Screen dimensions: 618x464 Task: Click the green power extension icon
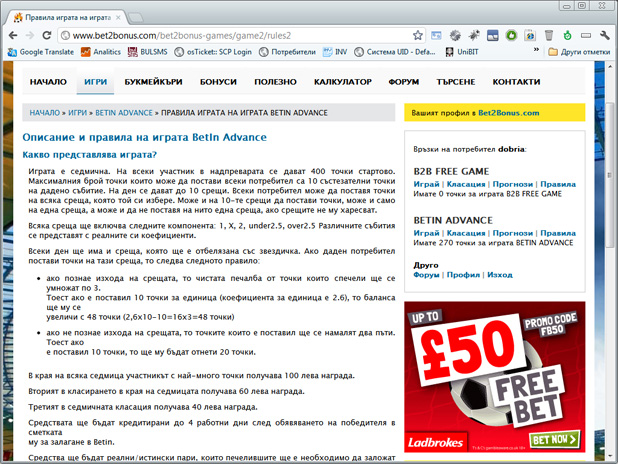(x=567, y=35)
